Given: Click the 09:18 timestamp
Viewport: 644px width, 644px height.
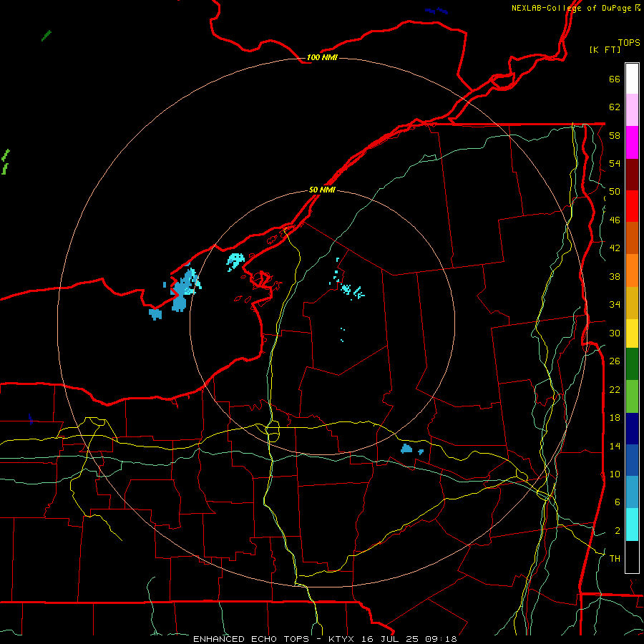Looking at the screenshot, I should pos(441,639).
